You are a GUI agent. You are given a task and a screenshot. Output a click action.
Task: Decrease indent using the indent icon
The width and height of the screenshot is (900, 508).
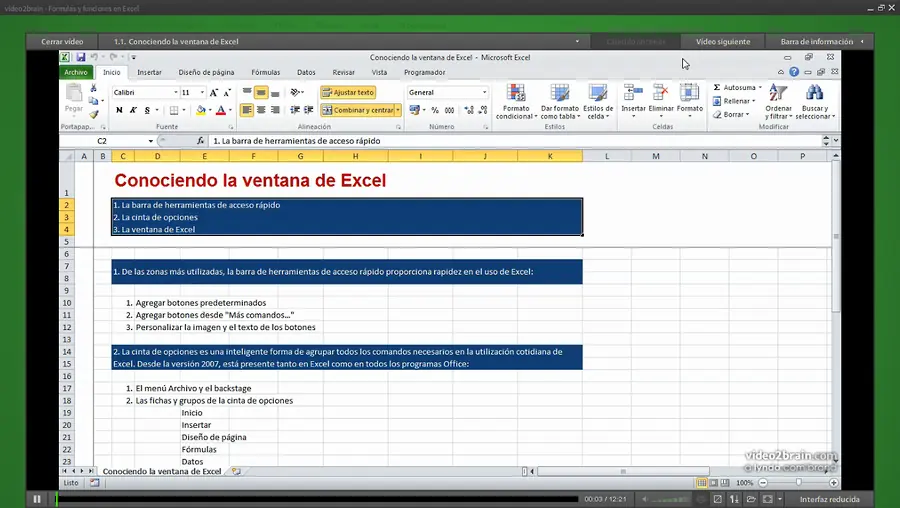[295, 110]
